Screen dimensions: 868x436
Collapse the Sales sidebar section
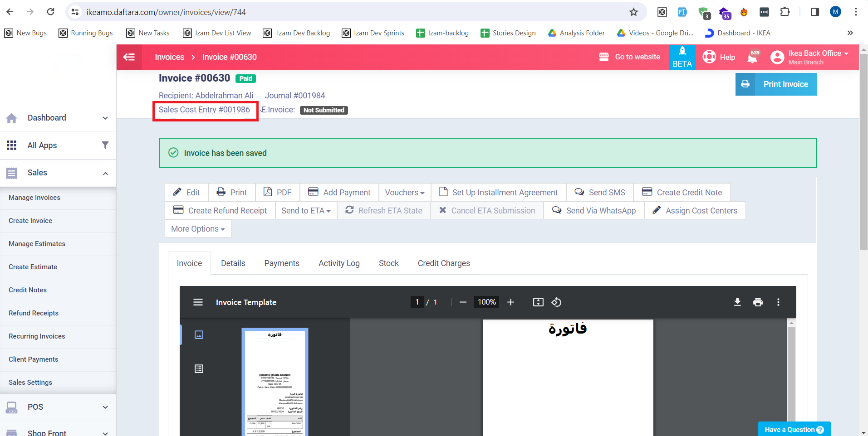105,173
